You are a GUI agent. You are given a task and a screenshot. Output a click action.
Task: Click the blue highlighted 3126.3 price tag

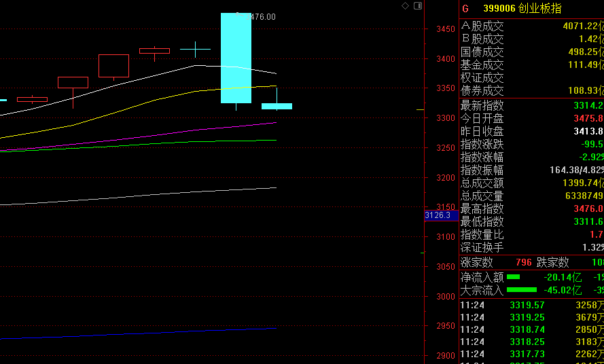click(x=442, y=215)
